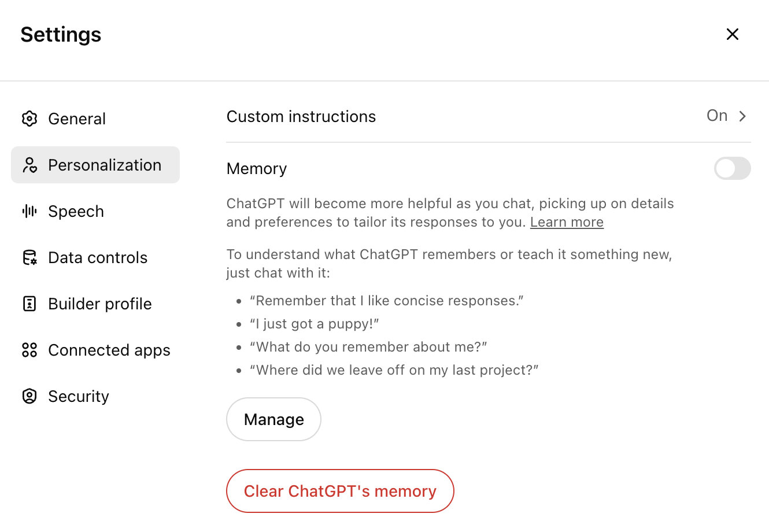Viewport: 769px width, 532px height.
Task: Open the Data controls tab
Action: [98, 257]
